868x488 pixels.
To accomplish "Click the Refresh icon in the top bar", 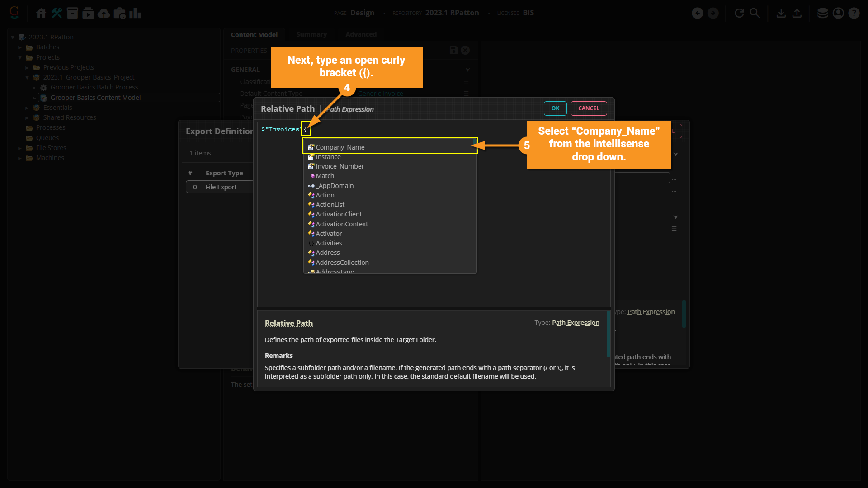I will click(739, 13).
